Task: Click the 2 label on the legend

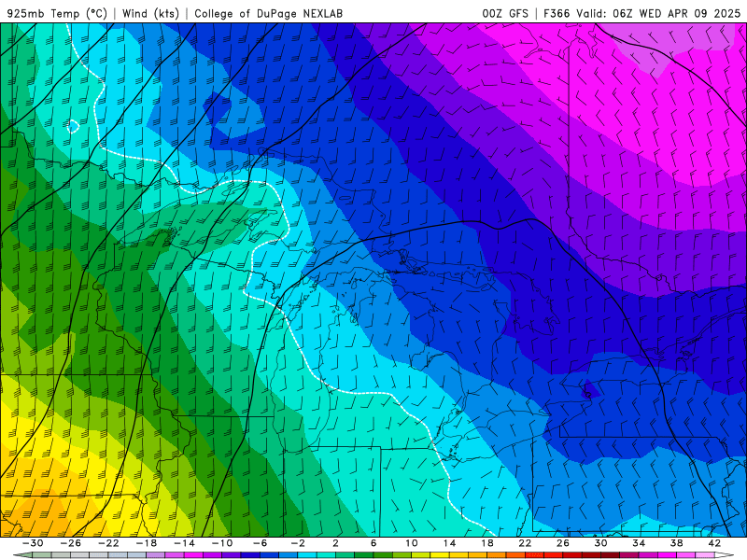Action: tap(335, 543)
